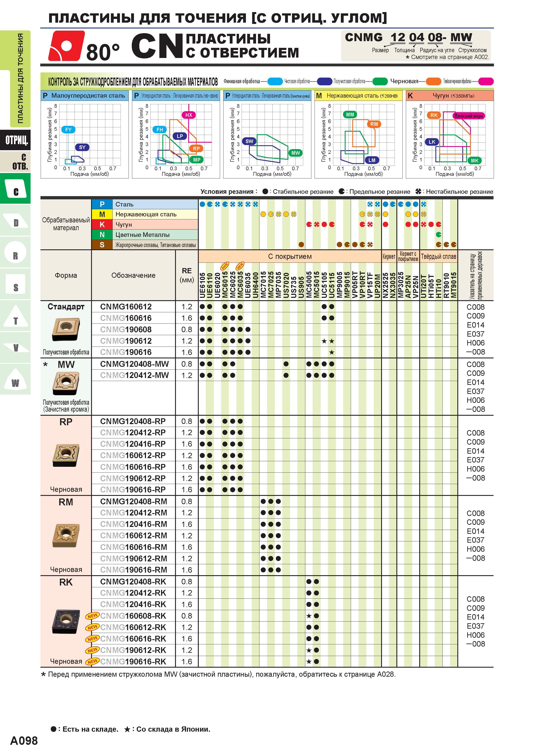Image resolution: width=534 pixels, height=756 pixels.
Task: Click the designation CNMG160612
Action: click(x=126, y=306)
